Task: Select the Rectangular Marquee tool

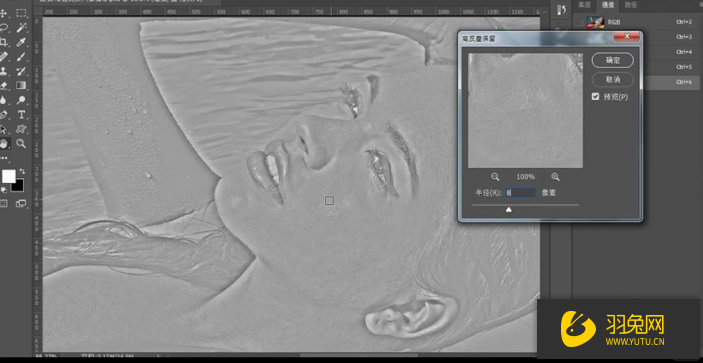Action: (x=21, y=13)
